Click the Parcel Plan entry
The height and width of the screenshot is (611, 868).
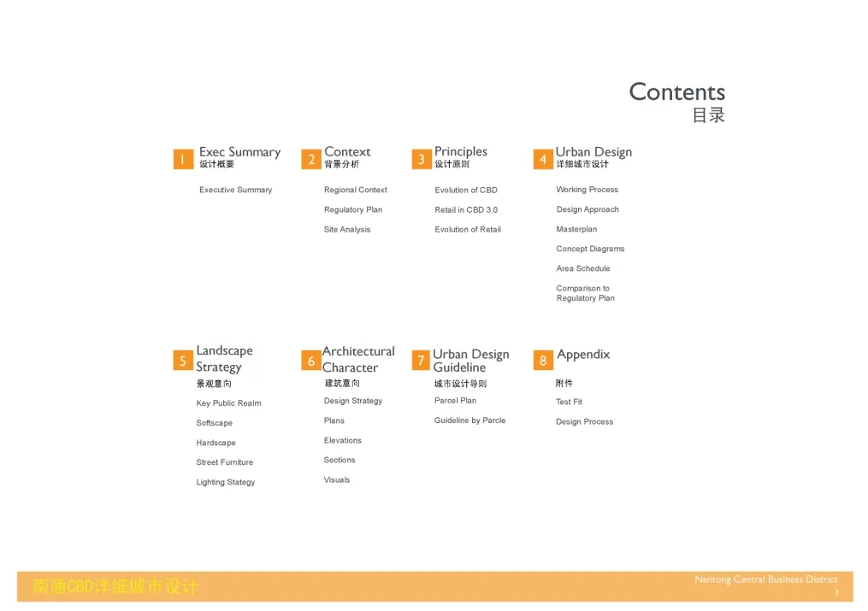pyautogui.click(x=456, y=401)
